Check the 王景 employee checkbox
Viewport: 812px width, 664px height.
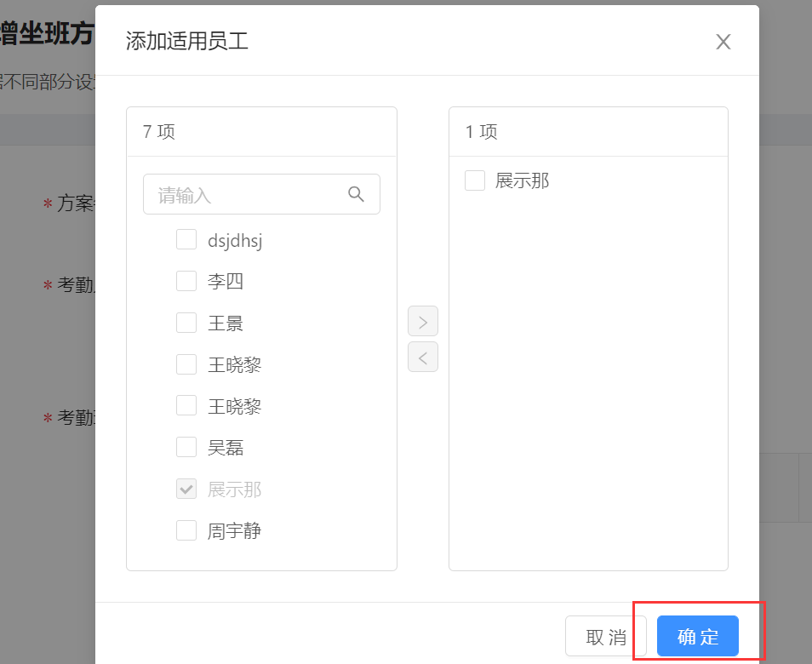point(186,322)
